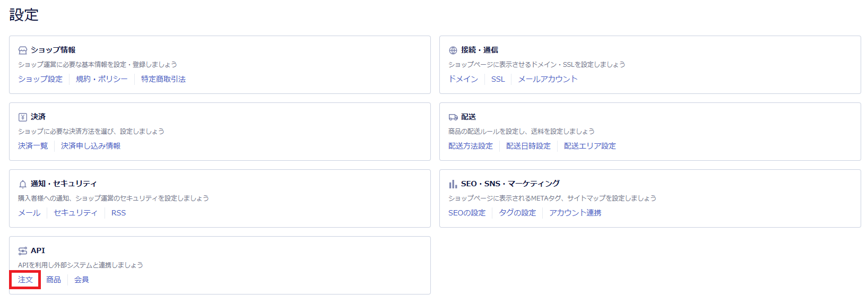Click the bell icon beside 通知・セキュリティ

[x=22, y=184]
